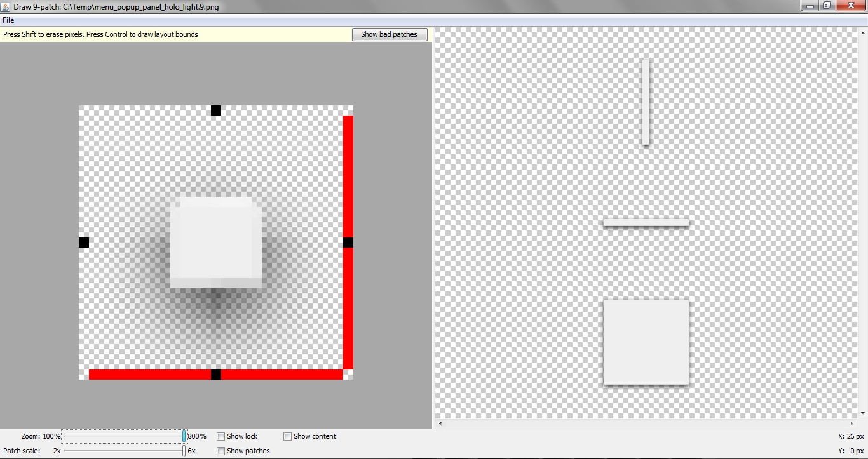The height and width of the screenshot is (459, 868).
Task: Click the Show bad patches button
Action: click(x=390, y=34)
